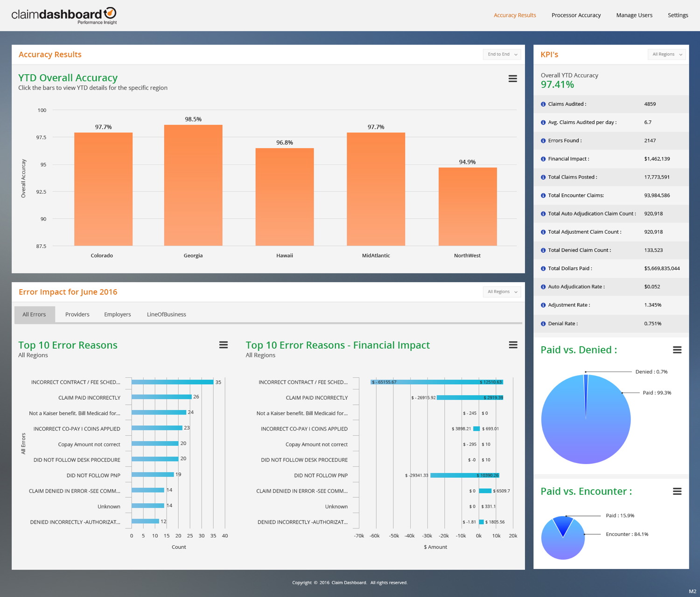The height and width of the screenshot is (597, 700).
Task: Click the info icon beside Financial Impact
Action: click(543, 159)
